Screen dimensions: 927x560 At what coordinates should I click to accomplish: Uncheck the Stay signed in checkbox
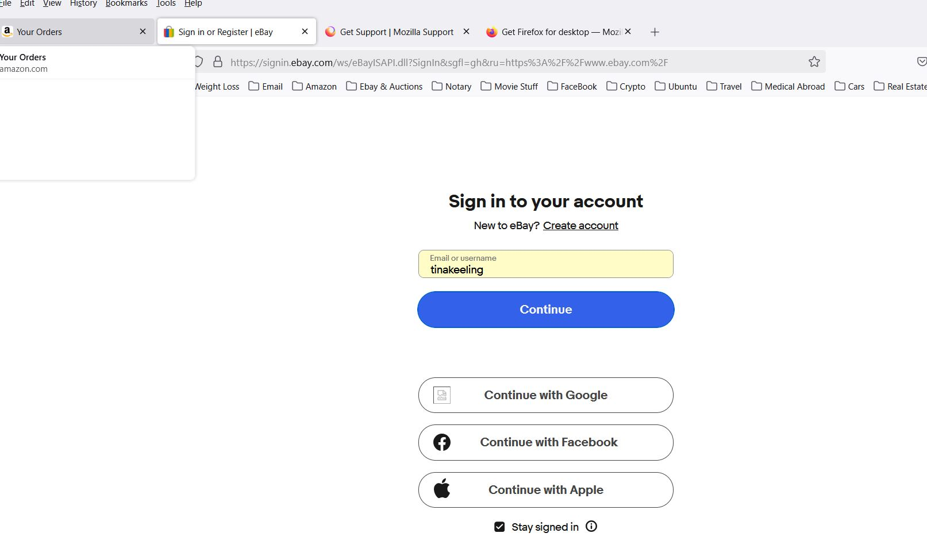point(499,527)
